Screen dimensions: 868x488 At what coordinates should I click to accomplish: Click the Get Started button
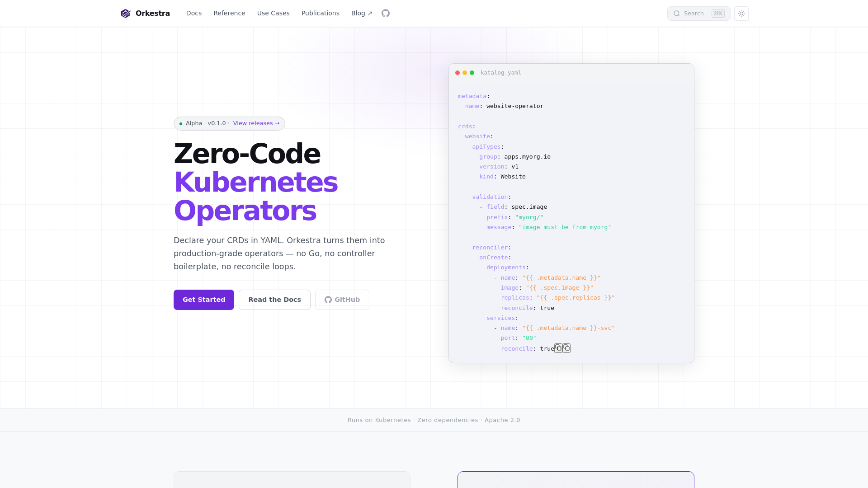(x=204, y=300)
